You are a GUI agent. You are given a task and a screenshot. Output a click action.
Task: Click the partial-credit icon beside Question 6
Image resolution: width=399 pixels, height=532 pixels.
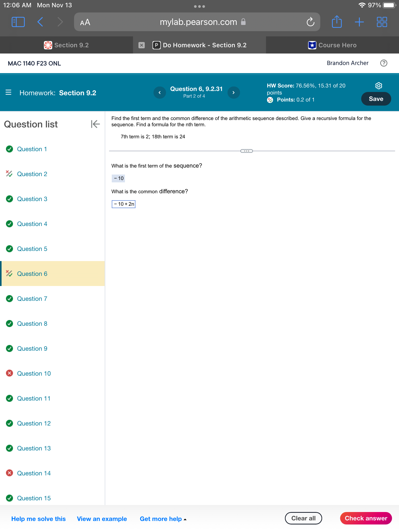[x=9, y=273]
